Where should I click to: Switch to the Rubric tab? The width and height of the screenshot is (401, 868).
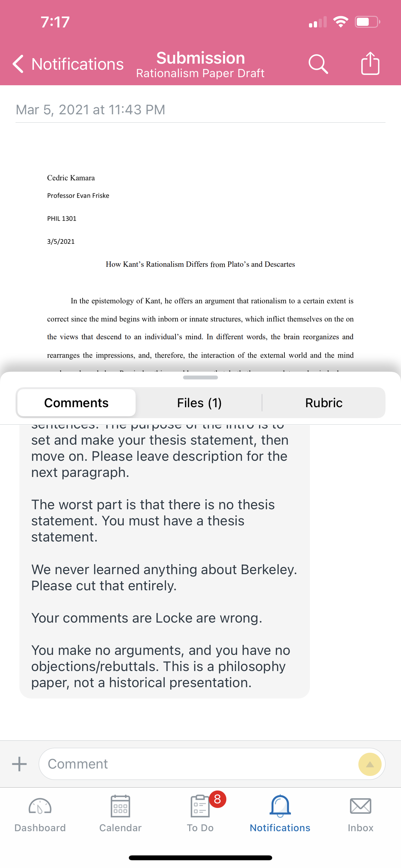click(x=324, y=403)
